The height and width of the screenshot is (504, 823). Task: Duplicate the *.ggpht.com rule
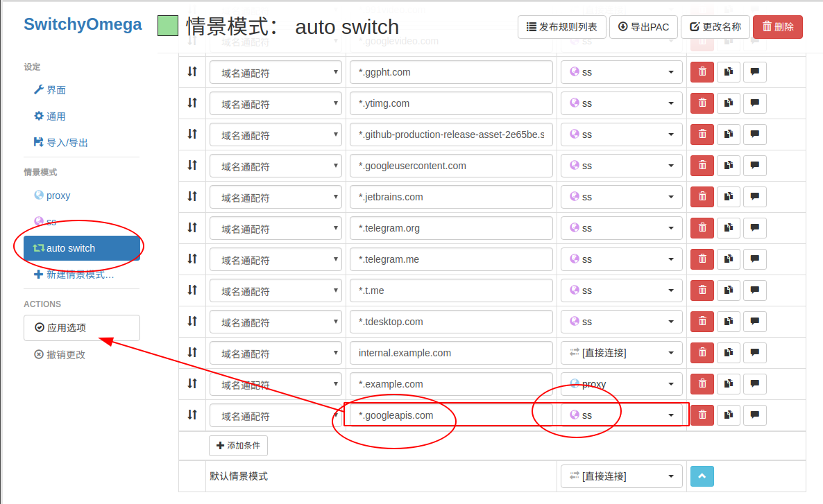click(x=729, y=72)
